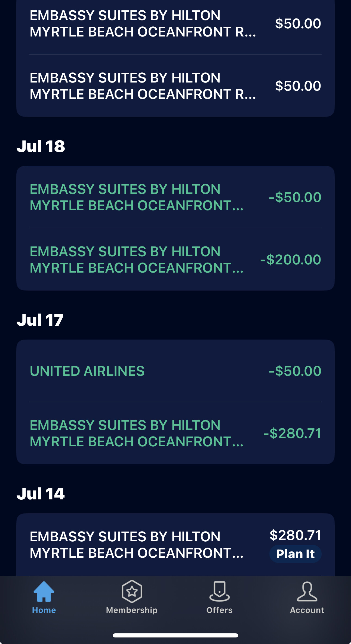Tap the Jul 17 date header
Viewport: 351px width, 644px height.
40,320
